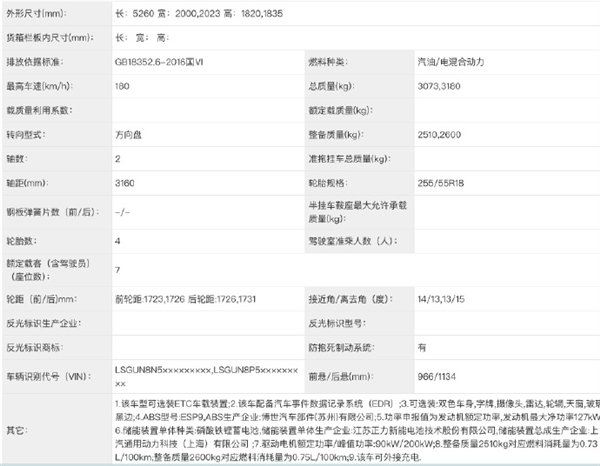Click the leaf spring count value -/-
Screen dimensions: 600x466
tap(123, 212)
